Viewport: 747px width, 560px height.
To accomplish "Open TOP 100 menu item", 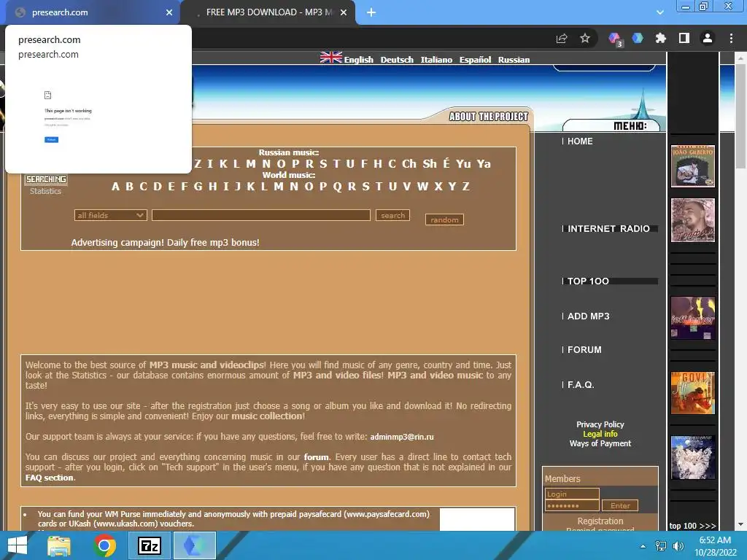I will 588,281.
